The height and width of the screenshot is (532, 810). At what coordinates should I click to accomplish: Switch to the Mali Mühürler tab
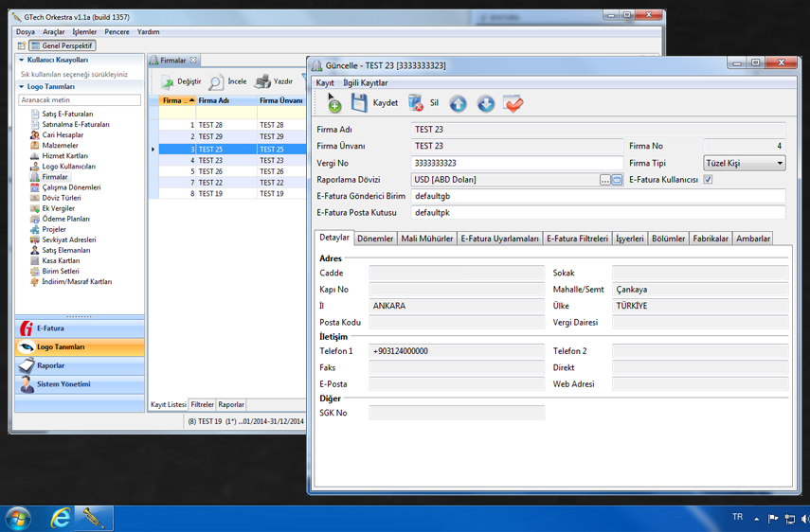pyautogui.click(x=426, y=239)
